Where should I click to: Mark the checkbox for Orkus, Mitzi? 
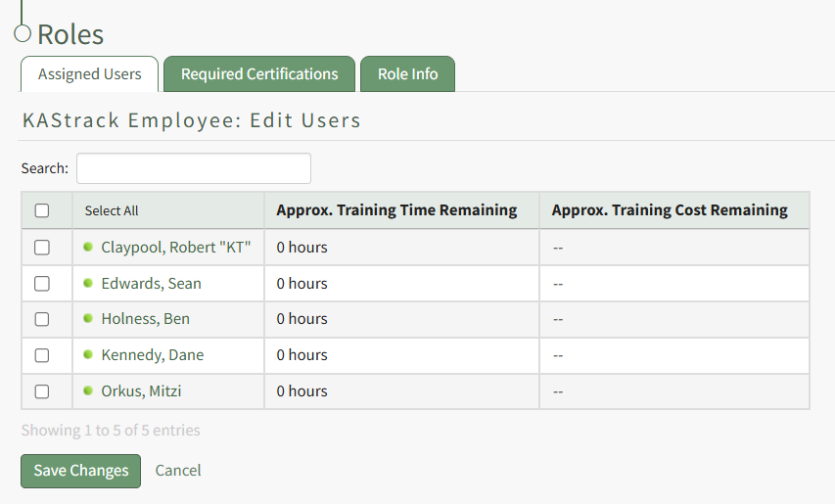coord(42,391)
